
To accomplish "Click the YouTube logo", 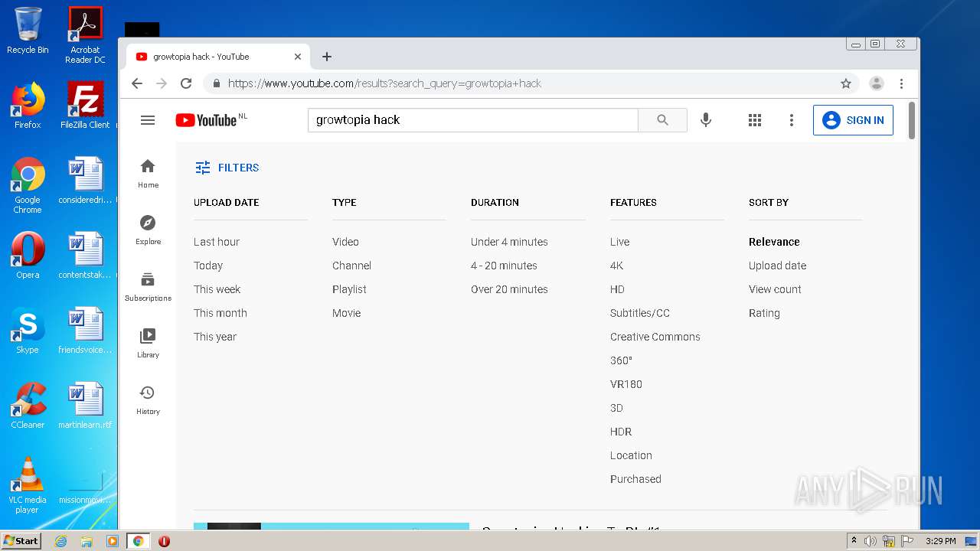I will coord(206,120).
